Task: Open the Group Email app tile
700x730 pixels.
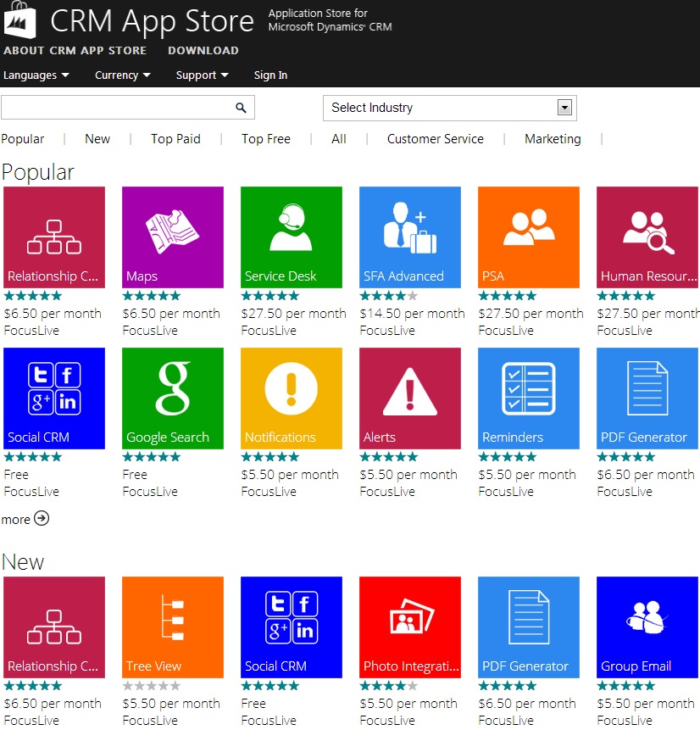Action: pyautogui.click(x=647, y=627)
